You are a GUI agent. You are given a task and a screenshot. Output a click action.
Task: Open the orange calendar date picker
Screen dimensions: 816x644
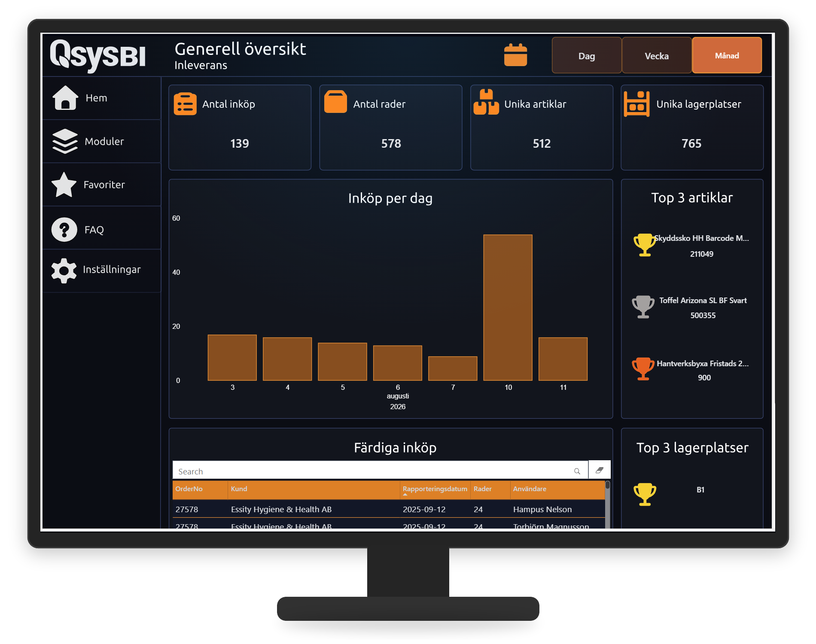pos(515,55)
